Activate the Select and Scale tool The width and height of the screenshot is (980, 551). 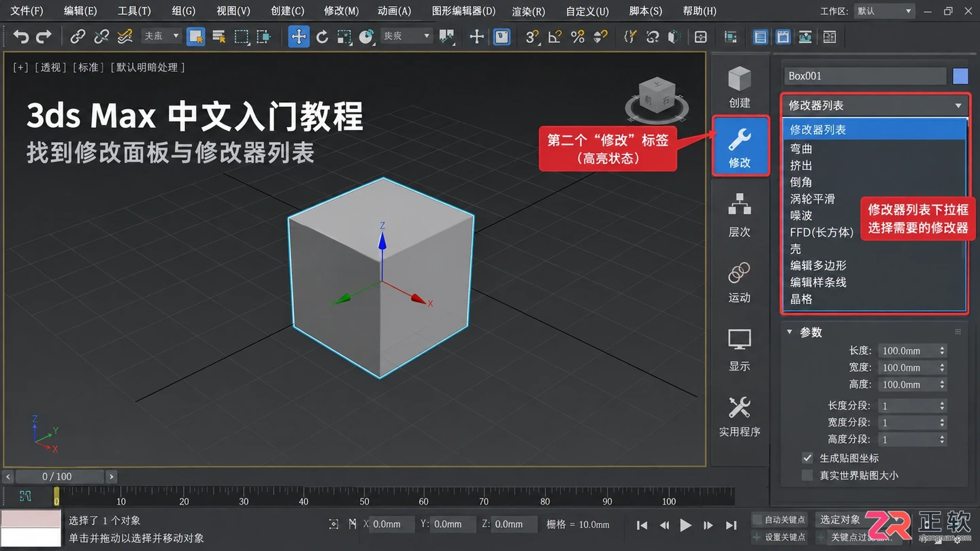(344, 37)
